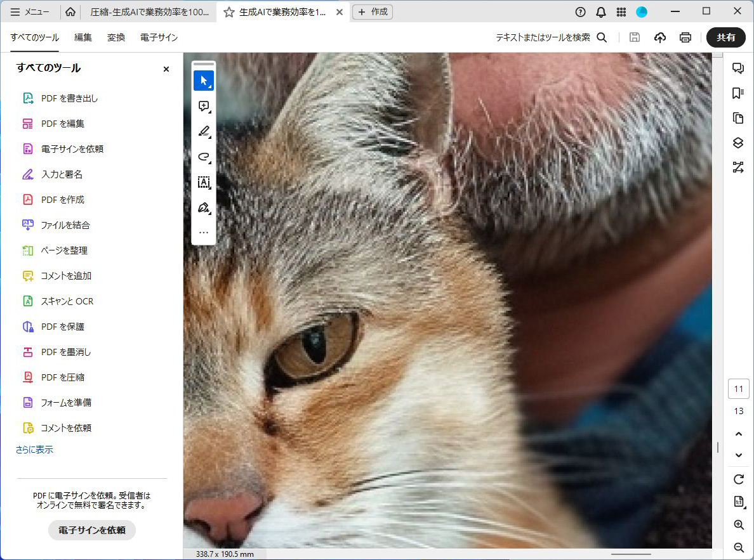Open the メニュー hamburger menu

[x=30, y=12]
